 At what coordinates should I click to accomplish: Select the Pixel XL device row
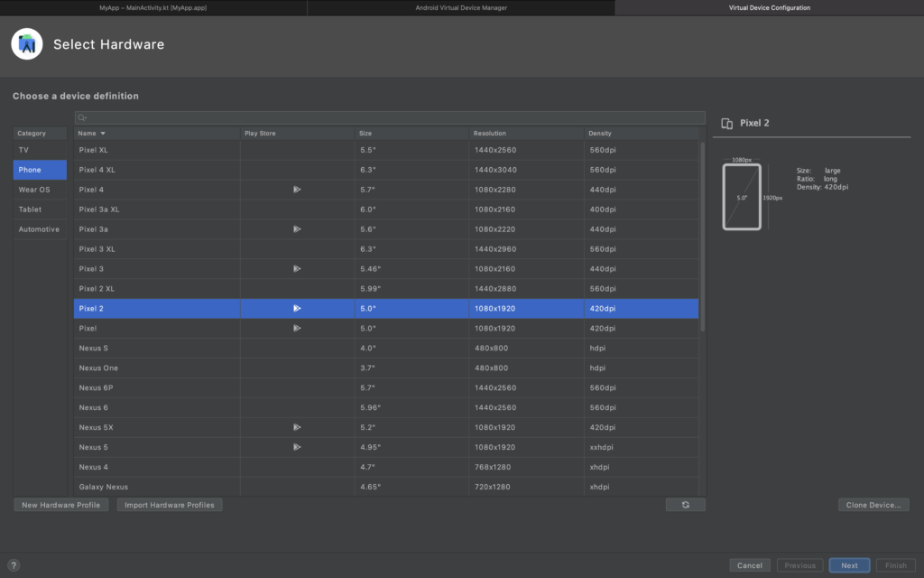point(386,150)
